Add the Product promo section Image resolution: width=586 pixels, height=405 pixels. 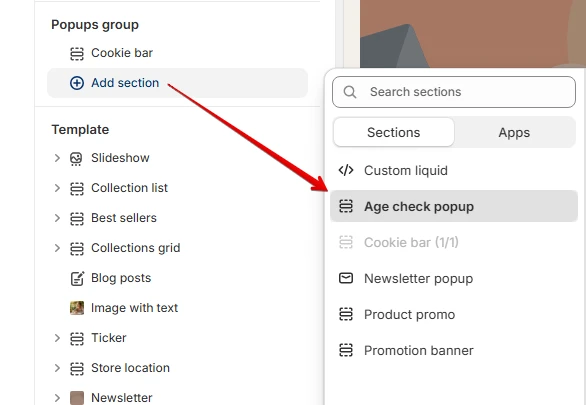[x=454, y=314]
